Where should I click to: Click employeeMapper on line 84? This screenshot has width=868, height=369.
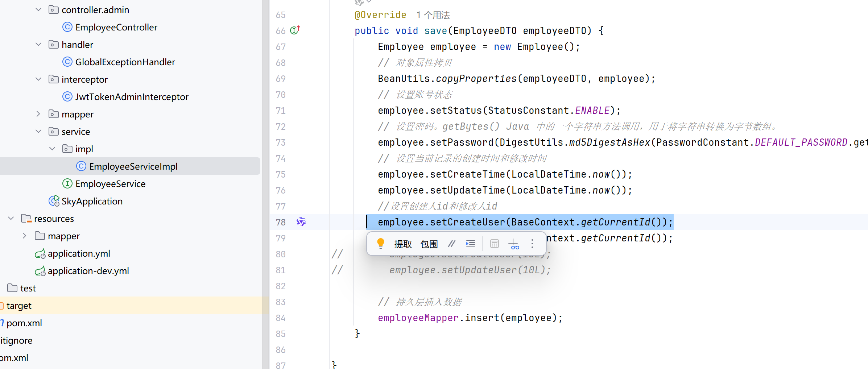(x=418, y=318)
